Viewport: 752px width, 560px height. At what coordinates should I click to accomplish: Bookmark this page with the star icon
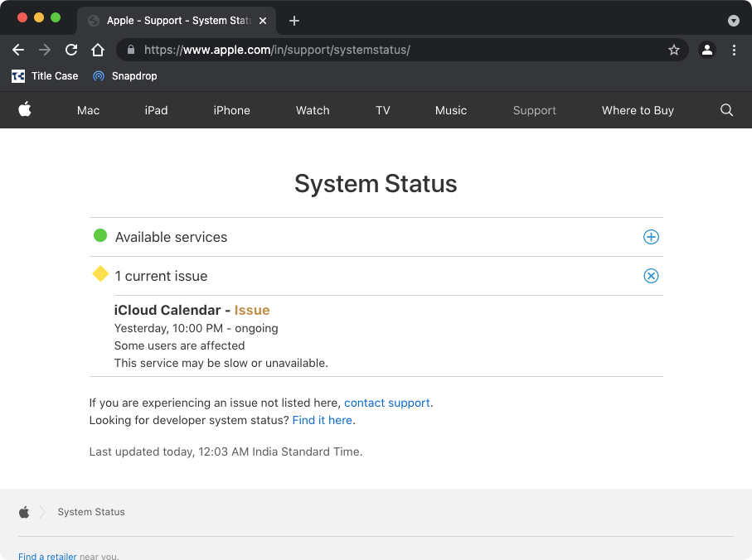pos(674,50)
